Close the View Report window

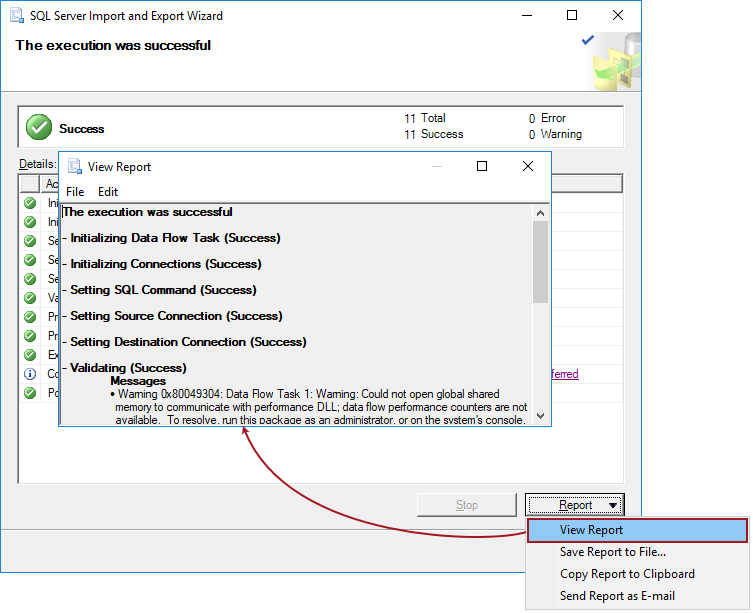click(528, 166)
